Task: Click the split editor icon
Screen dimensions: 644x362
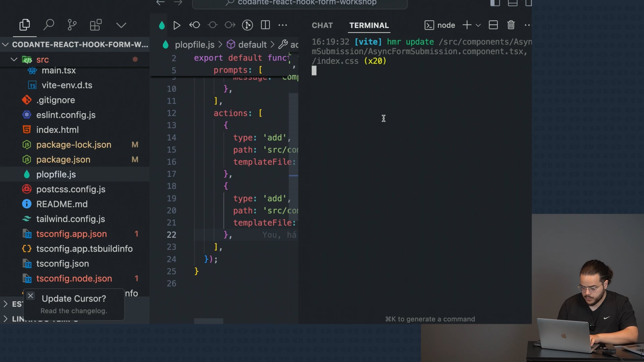Action: (x=265, y=25)
